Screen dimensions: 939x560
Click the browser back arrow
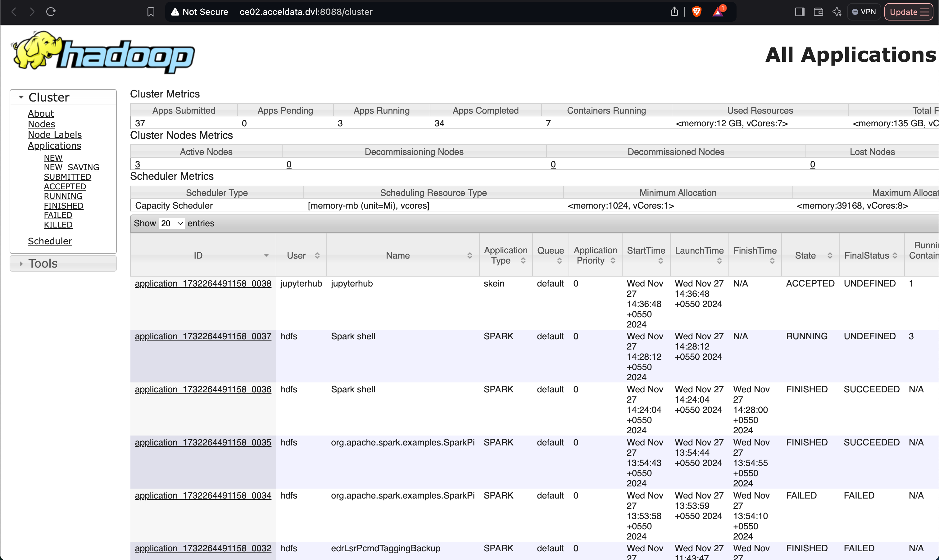click(14, 12)
